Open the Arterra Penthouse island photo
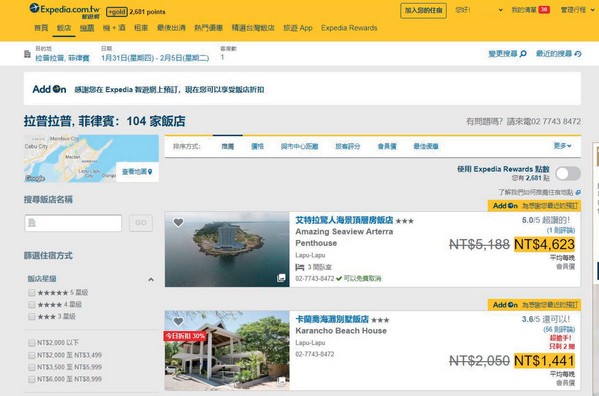Viewport: 599px width, 396px height. click(227, 249)
